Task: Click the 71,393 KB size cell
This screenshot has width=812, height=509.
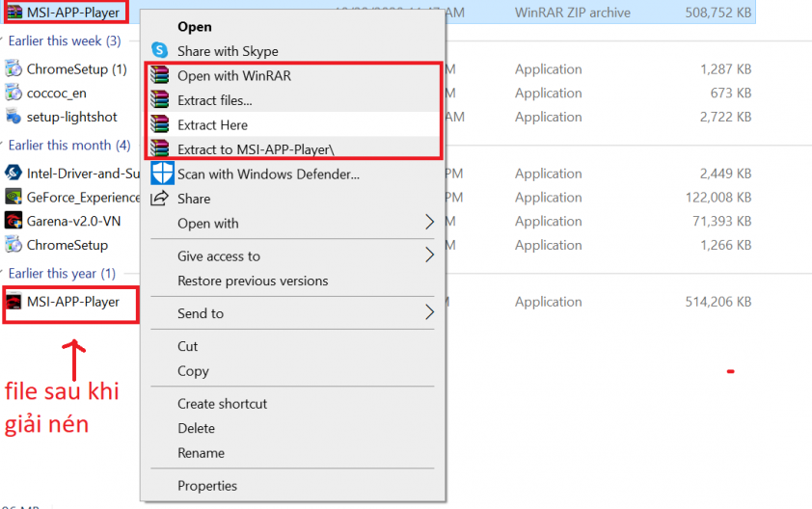Action: (721, 221)
